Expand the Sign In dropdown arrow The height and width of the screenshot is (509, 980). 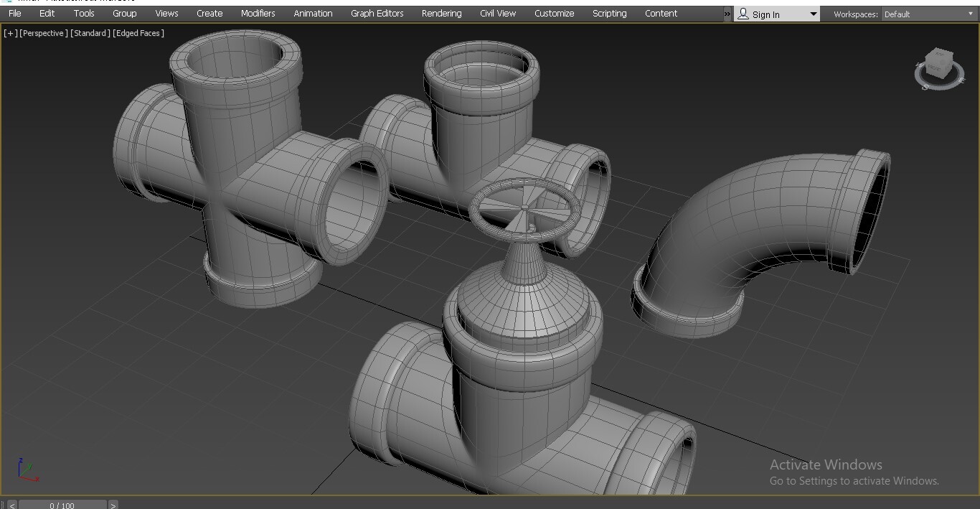pyautogui.click(x=813, y=14)
